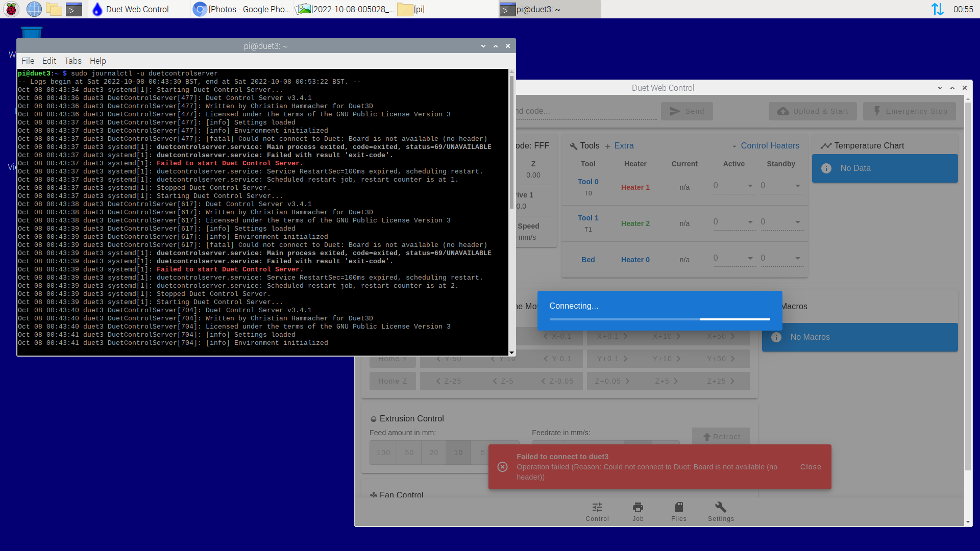Open the Settings bottom navigation tab
The image size is (980, 551).
(x=721, y=512)
